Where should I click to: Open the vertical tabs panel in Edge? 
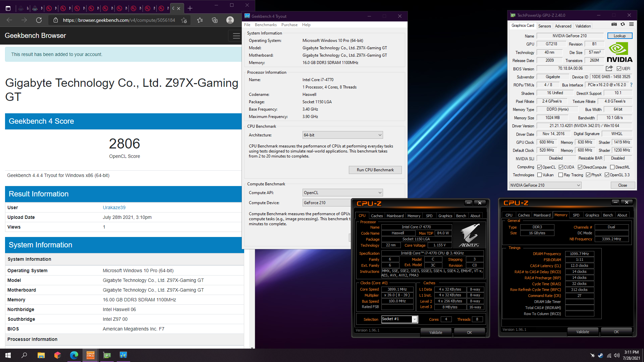pyautogui.click(x=8, y=8)
